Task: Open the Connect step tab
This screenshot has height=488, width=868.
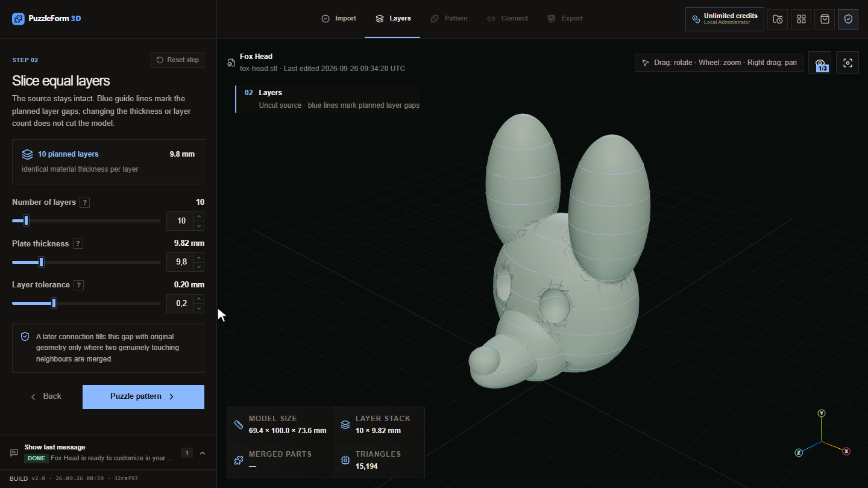Action: (508, 19)
